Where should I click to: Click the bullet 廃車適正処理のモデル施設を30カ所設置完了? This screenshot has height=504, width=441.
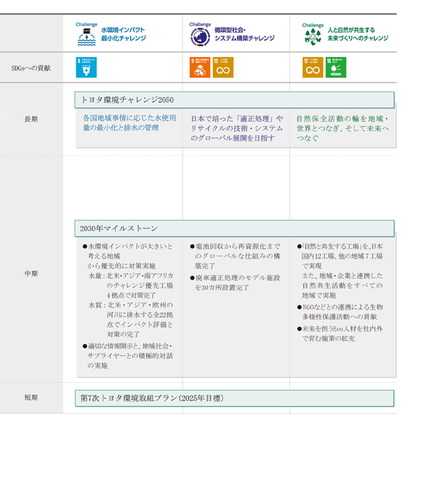click(235, 282)
